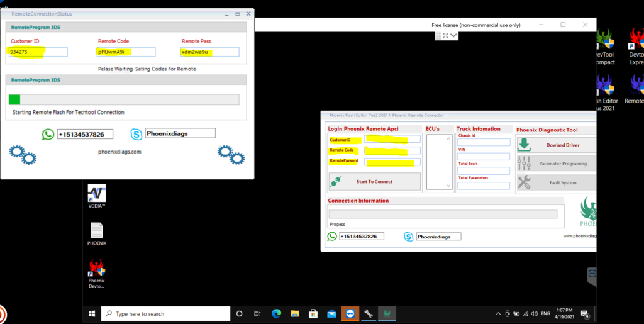Click the WhatsApp icon in RemoteConnectionStatus window
644x324 pixels.
click(48, 134)
